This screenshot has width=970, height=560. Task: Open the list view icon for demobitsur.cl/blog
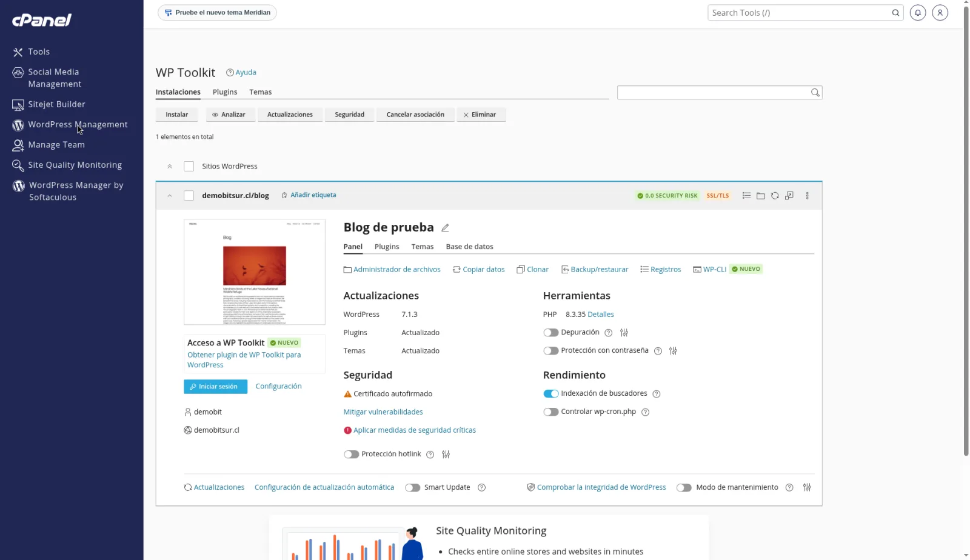pos(746,196)
